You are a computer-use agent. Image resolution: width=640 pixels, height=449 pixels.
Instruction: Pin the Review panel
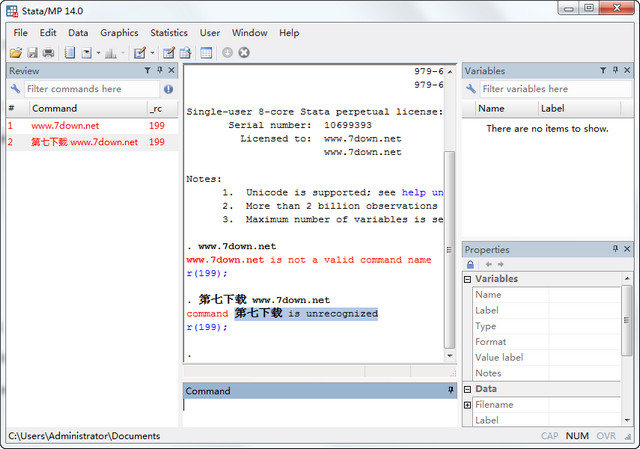(160, 70)
